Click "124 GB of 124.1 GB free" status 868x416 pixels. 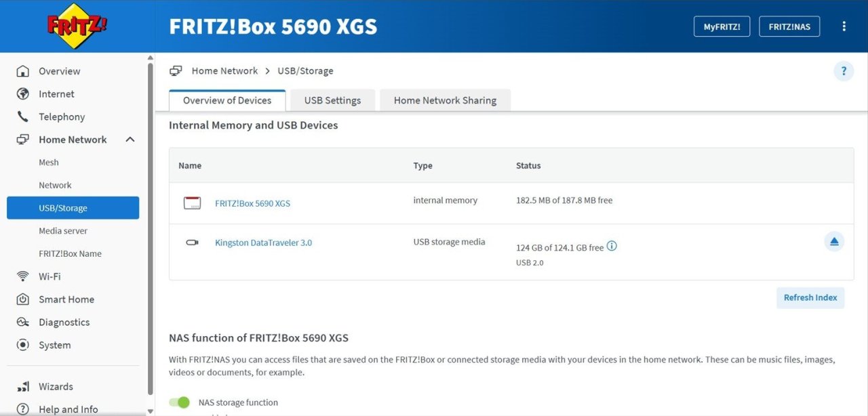[559, 248]
